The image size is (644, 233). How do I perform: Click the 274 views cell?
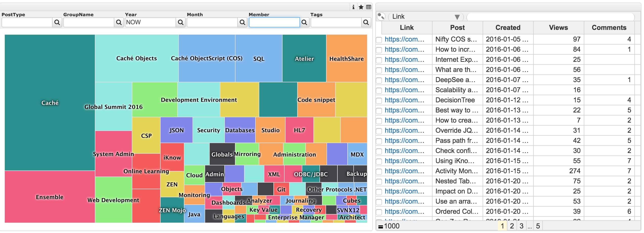tap(559, 171)
